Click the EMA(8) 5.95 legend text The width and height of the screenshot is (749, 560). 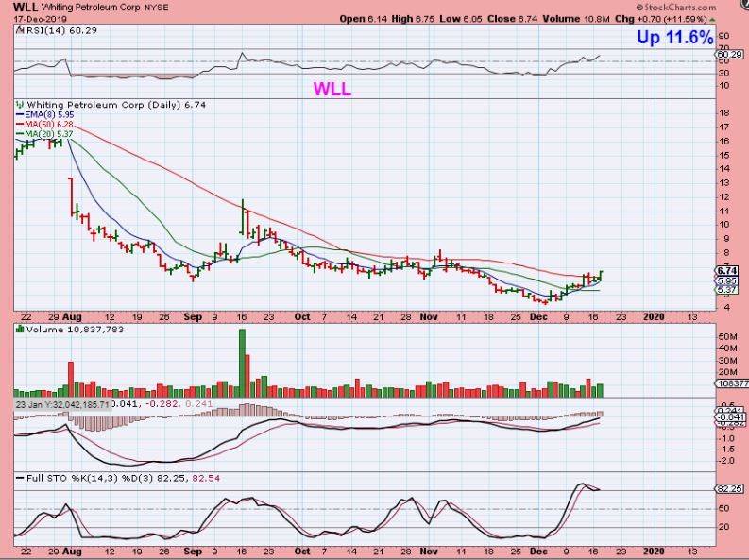(x=49, y=115)
